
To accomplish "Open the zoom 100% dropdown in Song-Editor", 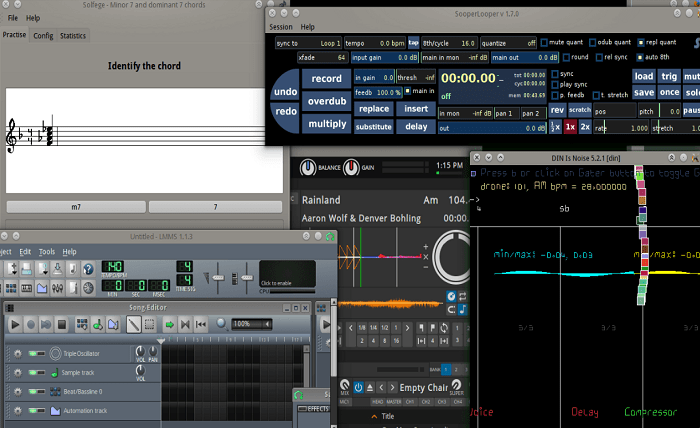I will 251,324.
